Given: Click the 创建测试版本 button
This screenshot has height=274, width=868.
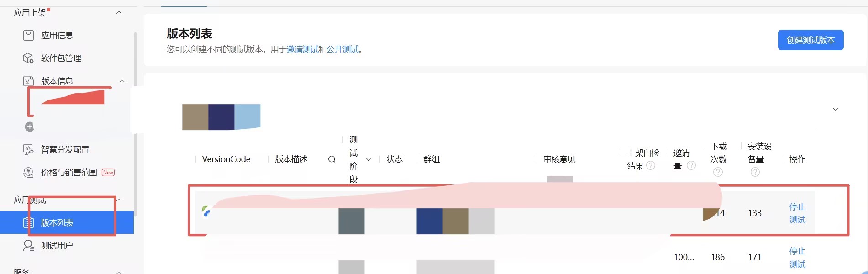Looking at the screenshot, I should 810,40.
